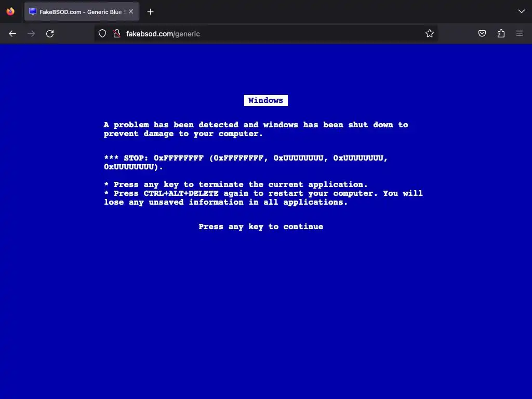
Task: Go forward with the forward arrow
Action: [31, 34]
